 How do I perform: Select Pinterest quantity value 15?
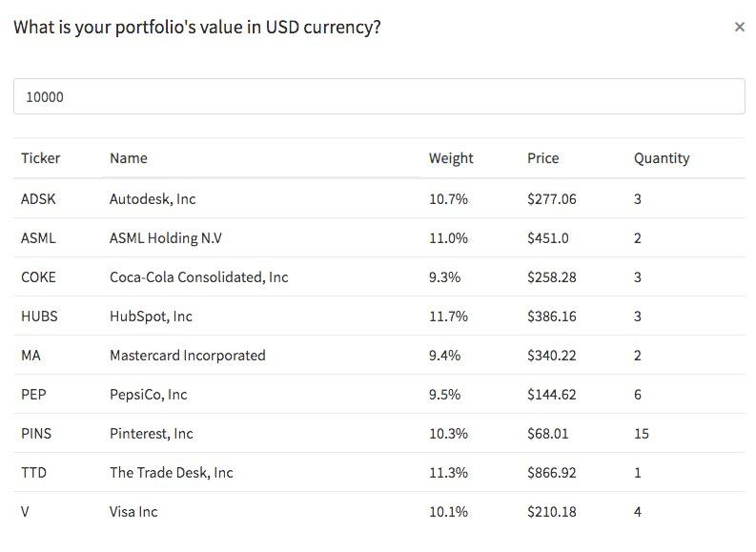tap(641, 434)
